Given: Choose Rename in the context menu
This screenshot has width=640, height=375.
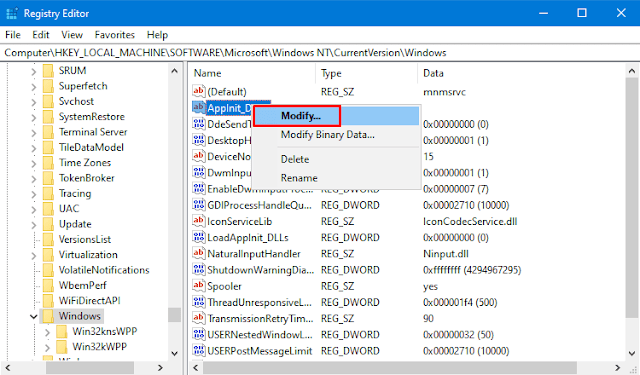Looking at the screenshot, I should 336,178.
